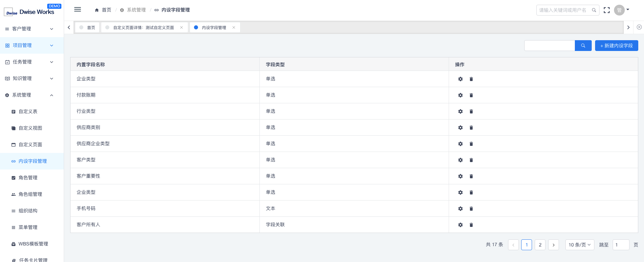Click the blue search button above table
Screen dimensions: 644x262
coord(583,46)
